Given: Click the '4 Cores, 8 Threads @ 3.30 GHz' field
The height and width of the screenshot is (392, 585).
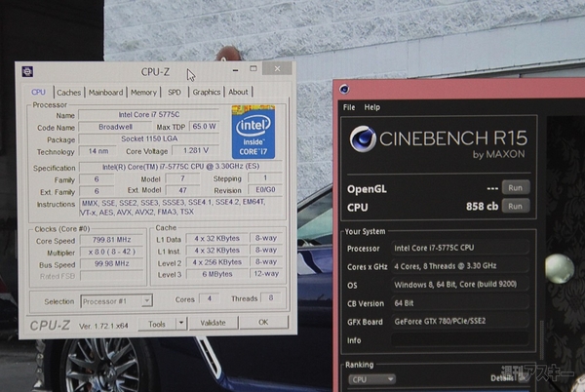Looking at the screenshot, I should pyautogui.click(x=459, y=266).
